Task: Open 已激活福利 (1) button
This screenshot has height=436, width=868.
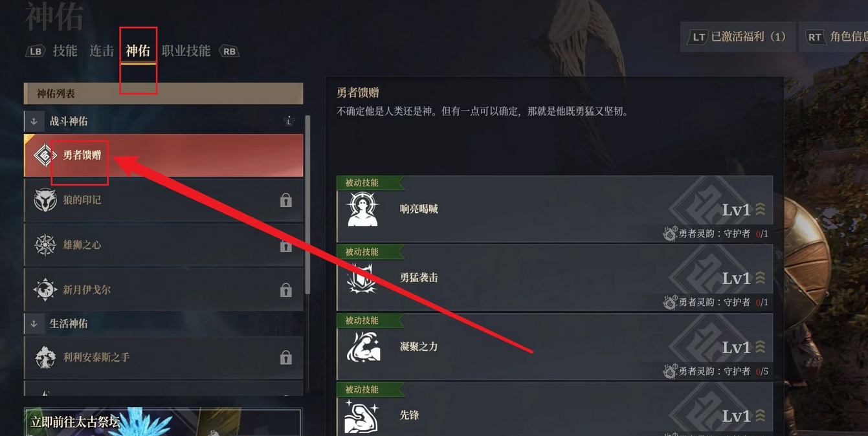Action: click(739, 37)
